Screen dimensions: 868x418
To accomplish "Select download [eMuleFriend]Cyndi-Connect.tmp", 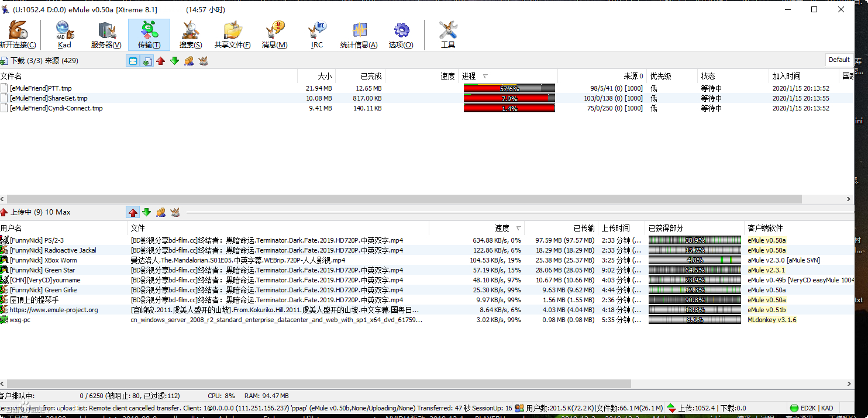I will point(56,108).
